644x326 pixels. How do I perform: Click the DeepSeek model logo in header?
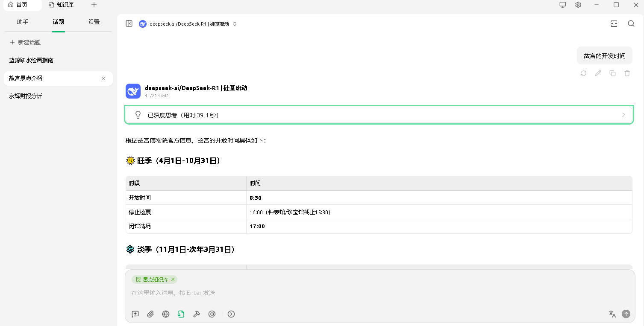[143, 24]
